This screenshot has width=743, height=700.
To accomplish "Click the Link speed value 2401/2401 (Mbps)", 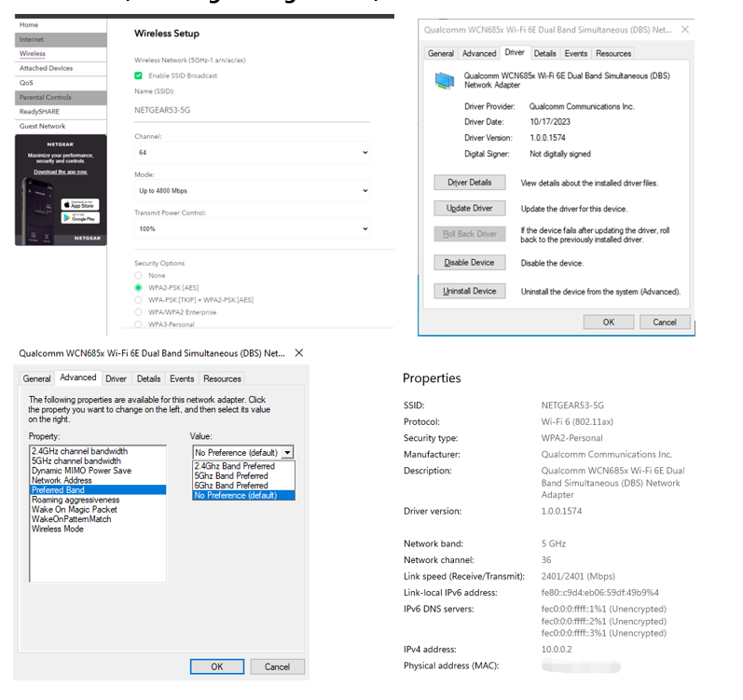I will [578, 576].
